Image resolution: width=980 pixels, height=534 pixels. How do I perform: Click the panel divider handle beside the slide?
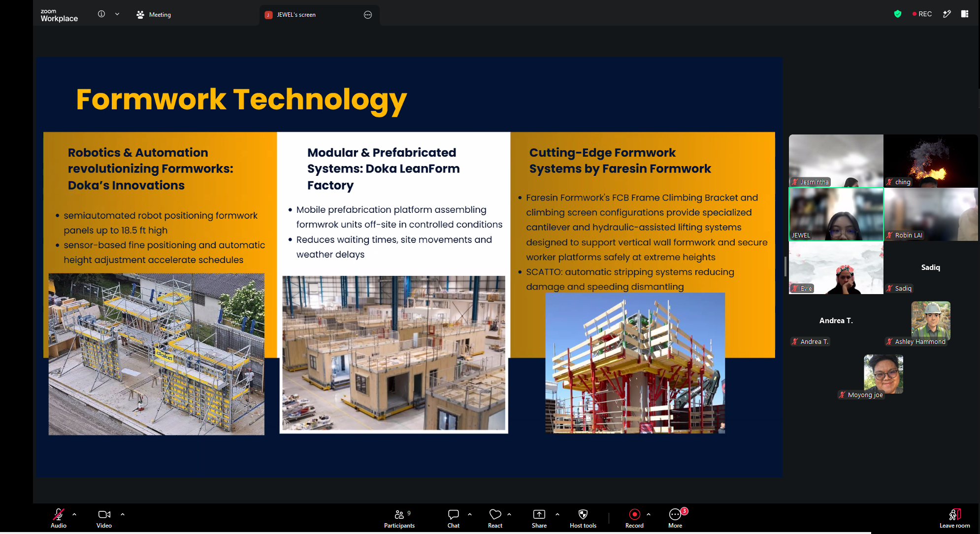click(x=785, y=267)
